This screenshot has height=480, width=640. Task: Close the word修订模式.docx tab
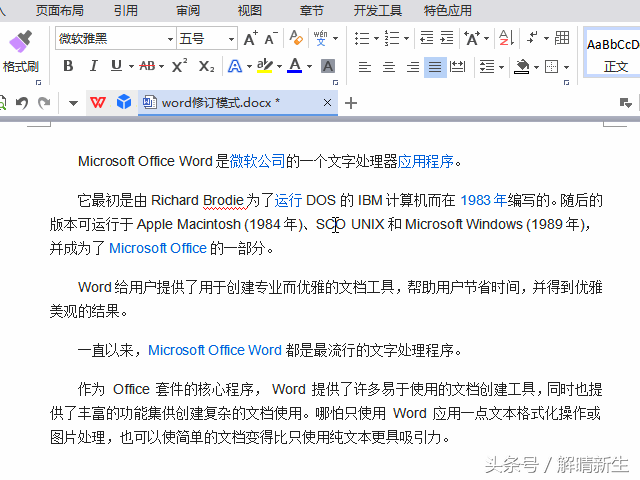(327, 103)
